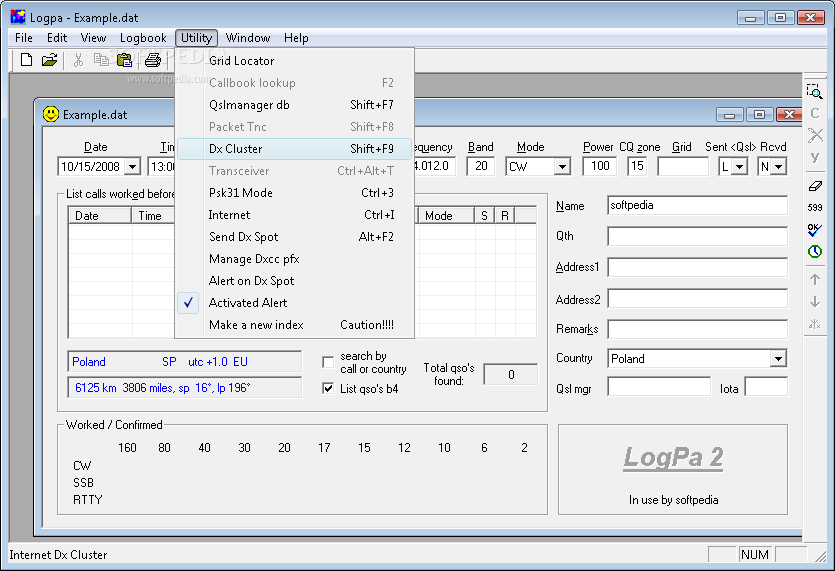The height and width of the screenshot is (571, 835).
Task: Click the Address2 input field
Action: pyautogui.click(x=697, y=298)
